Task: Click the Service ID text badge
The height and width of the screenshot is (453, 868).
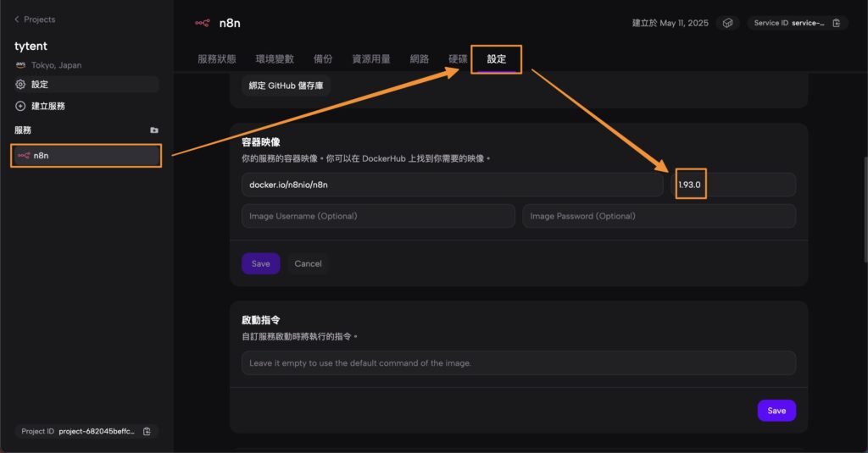Action: pos(789,23)
